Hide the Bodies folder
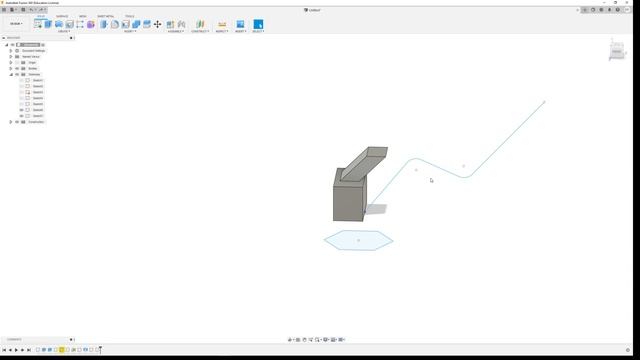Viewport: 640px width, 360px height. pyautogui.click(x=17, y=69)
